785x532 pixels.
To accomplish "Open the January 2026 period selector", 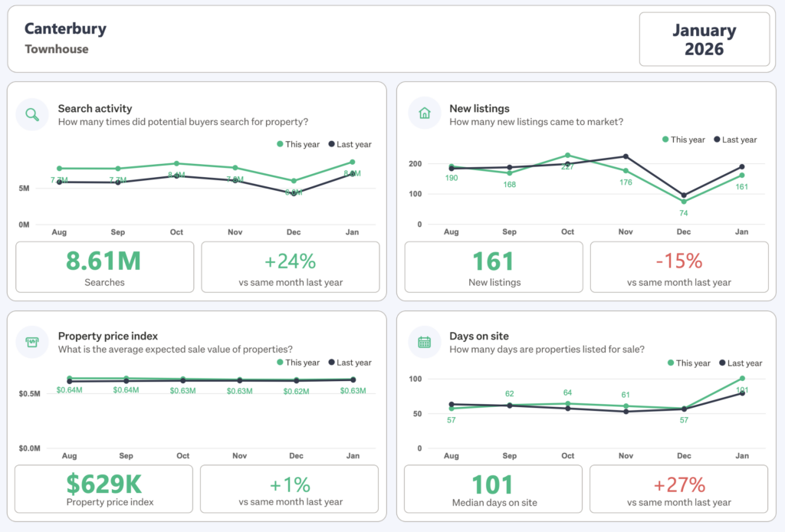I will 705,39.
